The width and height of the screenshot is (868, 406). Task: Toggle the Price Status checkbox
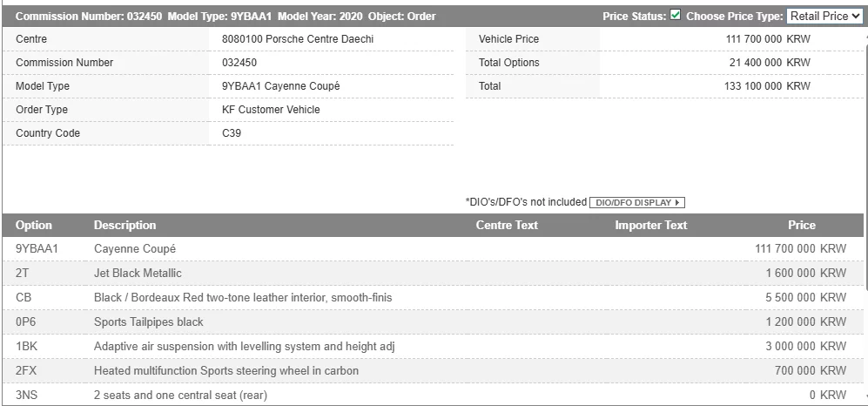tap(676, 16)
